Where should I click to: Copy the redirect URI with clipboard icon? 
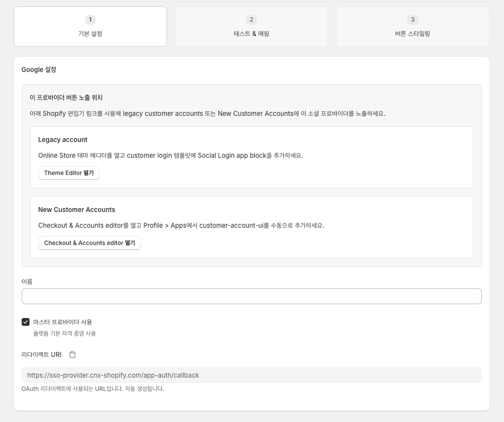(x=72, y=354)
